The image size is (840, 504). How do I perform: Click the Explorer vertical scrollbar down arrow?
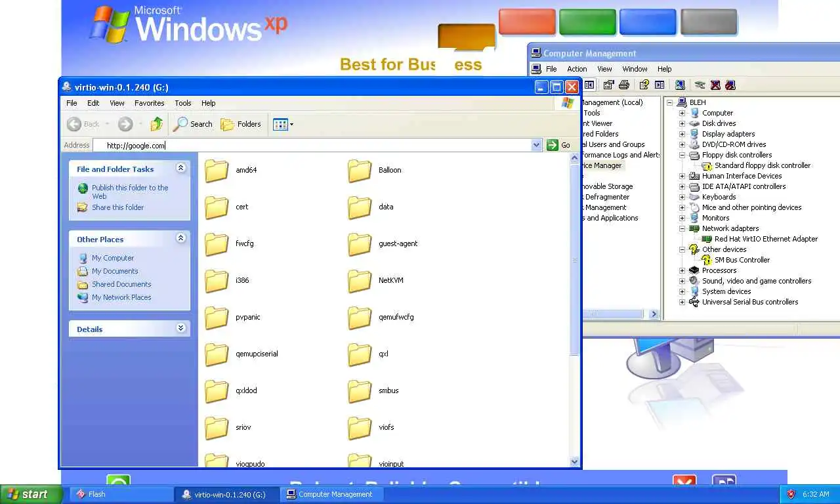[x=575, y=461]
